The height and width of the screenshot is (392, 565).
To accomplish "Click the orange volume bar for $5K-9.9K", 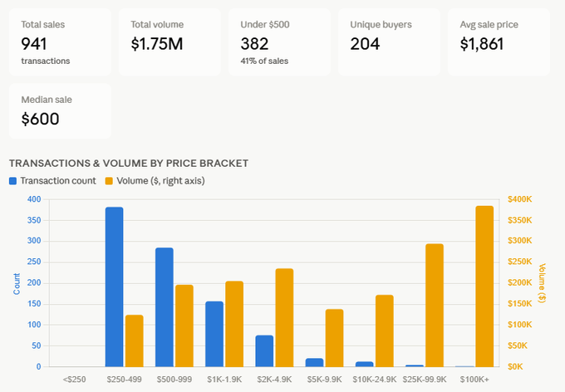I will (x=334, y=338).
